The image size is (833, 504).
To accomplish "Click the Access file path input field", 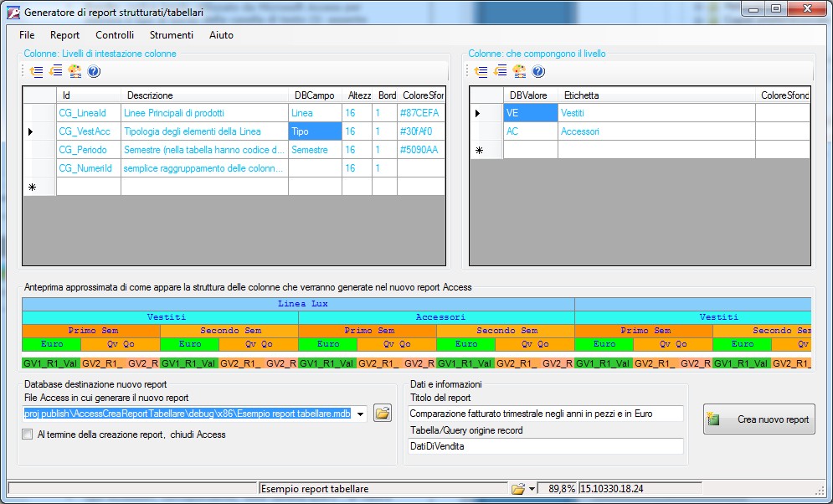I will coord(188,414).
